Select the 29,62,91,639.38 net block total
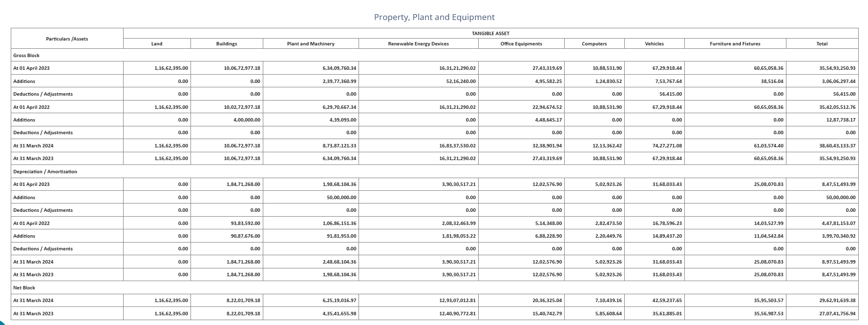 [x=837, y=301]
